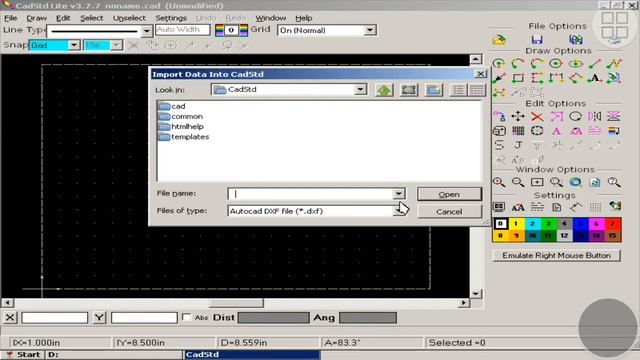Open text style 'AA' settings icon
Viewport: 640px width, 360px height.
click(518, 207)
